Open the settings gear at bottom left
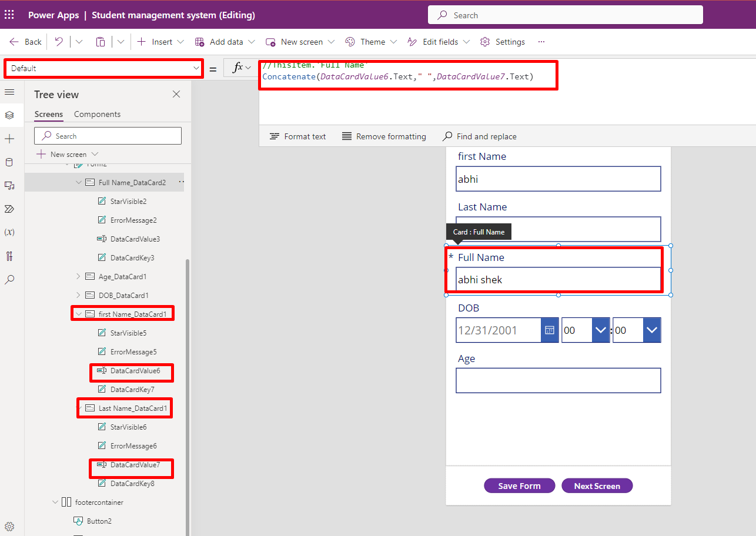Image resolution: width=756 pixels, height=536 pixels. (9, 527)
